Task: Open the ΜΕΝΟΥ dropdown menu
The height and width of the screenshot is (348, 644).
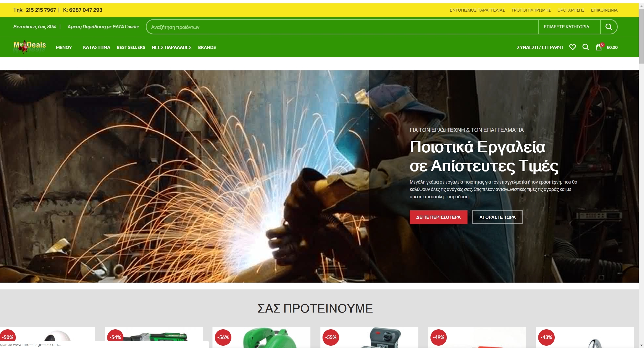Action: pyautogui.click(x=64, y=48)
